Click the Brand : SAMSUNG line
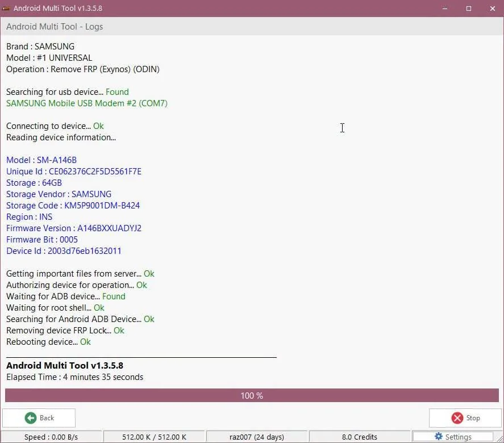This screenshot has height=443, width=504. tap(40, 47)
